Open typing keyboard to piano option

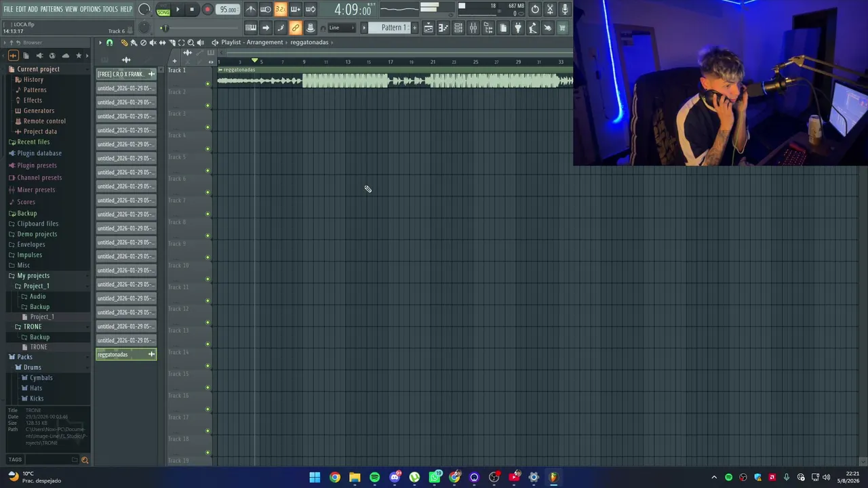coord(251,28)
